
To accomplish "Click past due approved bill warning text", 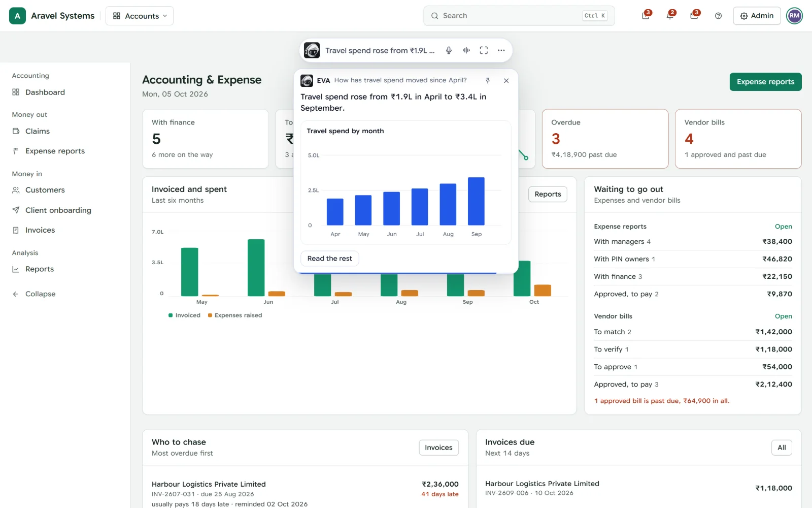I will click(x=662, y=401).
